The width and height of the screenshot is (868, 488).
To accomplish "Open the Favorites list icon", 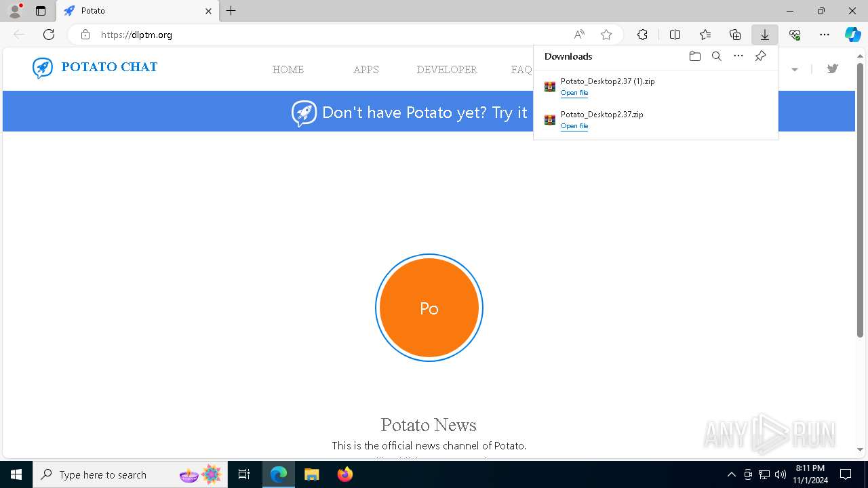I will pos(705,35).
